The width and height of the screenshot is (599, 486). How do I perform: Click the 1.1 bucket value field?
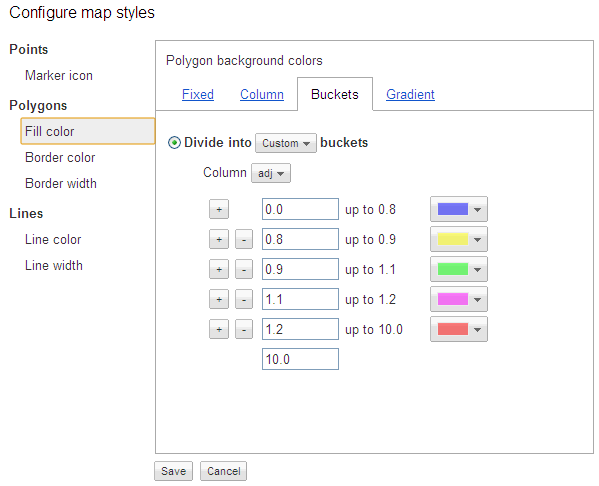click(300, 299)
